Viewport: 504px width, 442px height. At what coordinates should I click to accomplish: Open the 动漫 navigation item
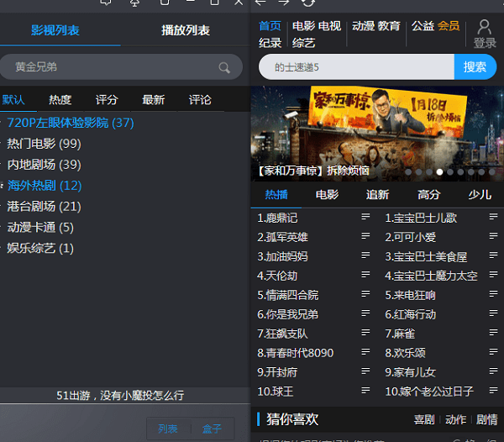pyautogui.click(x=363, y=26)
